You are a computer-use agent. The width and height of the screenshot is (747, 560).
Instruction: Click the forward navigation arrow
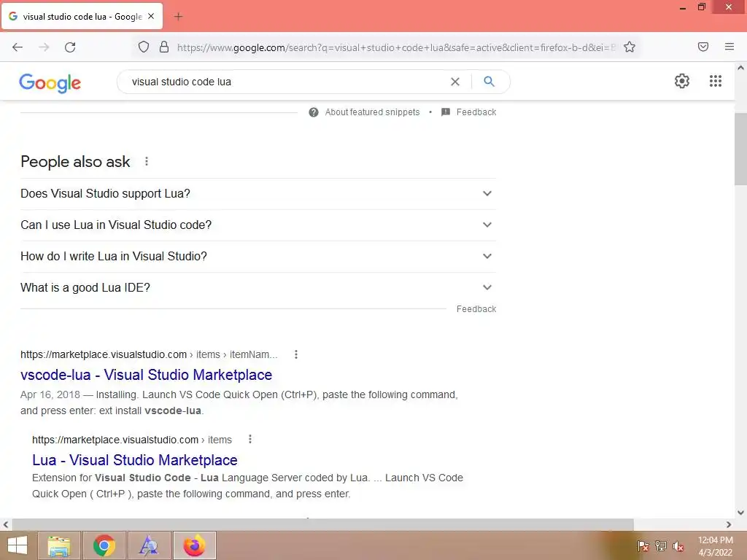click(44, 47)
